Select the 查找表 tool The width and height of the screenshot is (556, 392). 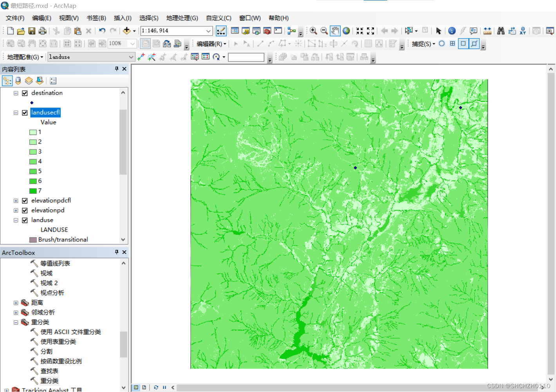(x=49, y=371)
